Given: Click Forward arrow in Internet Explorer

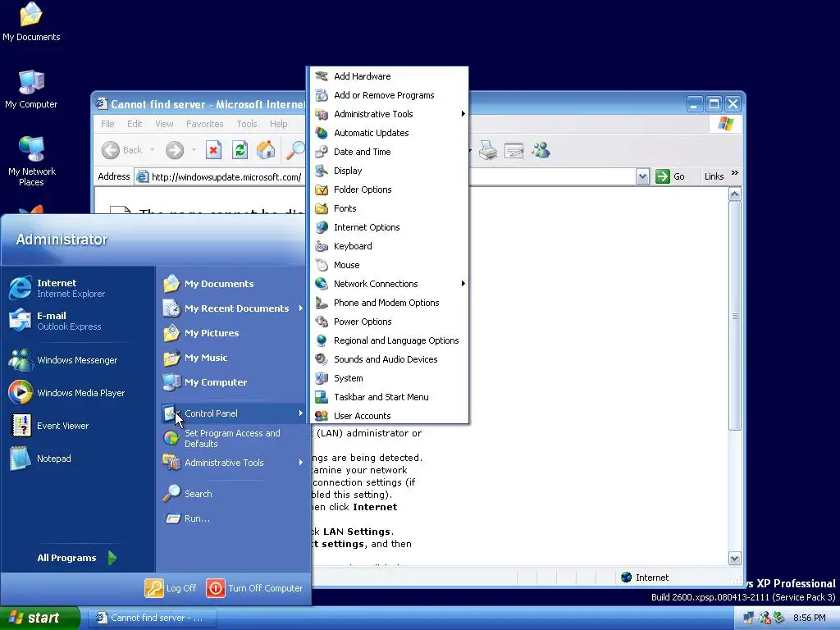Looking at the screenshot, I should 175,150.
